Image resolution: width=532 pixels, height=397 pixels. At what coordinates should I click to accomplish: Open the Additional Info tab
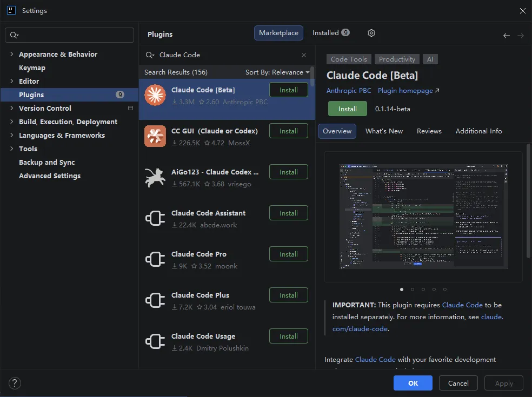[x=478, y=131]
